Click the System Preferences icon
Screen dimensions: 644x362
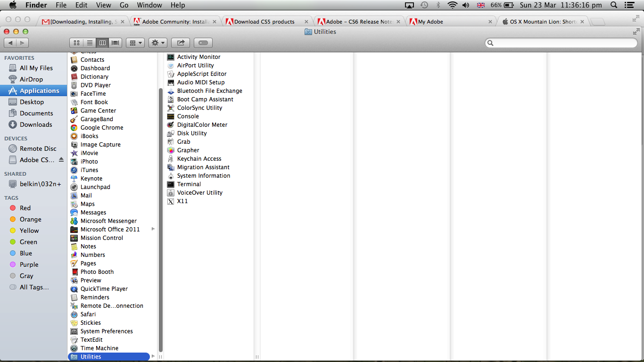pos(74,331)
